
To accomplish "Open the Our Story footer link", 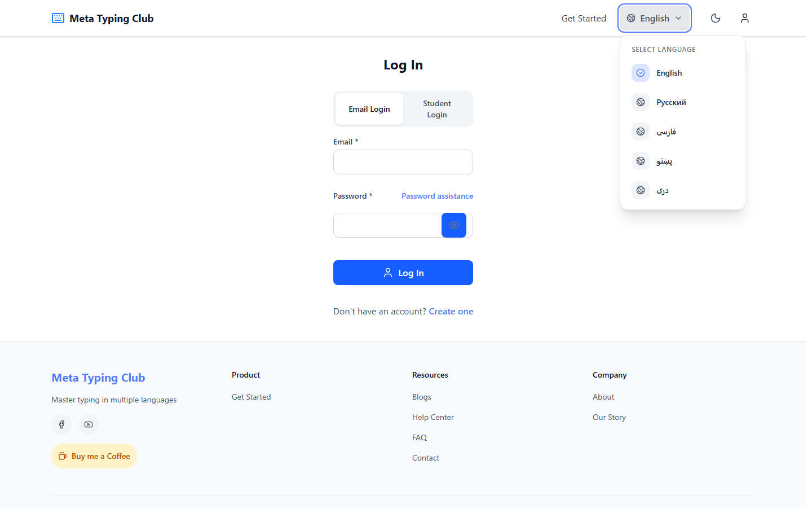I will (609, 417).
